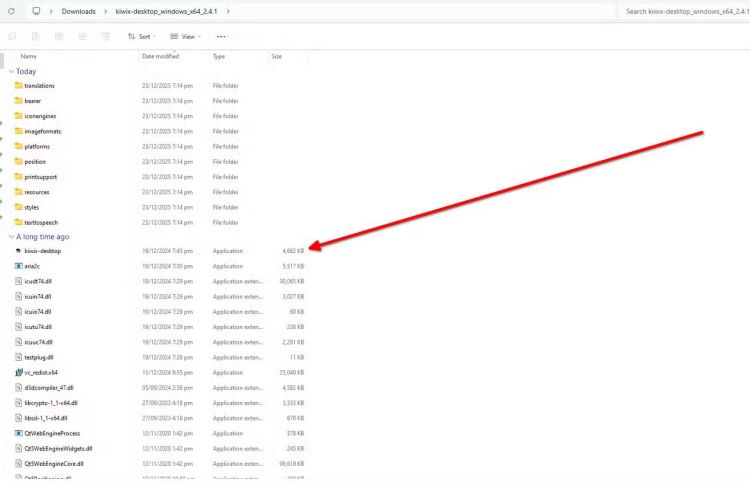750x482 pixels.
Task: Sort by the Name column header
Action: 29,56
